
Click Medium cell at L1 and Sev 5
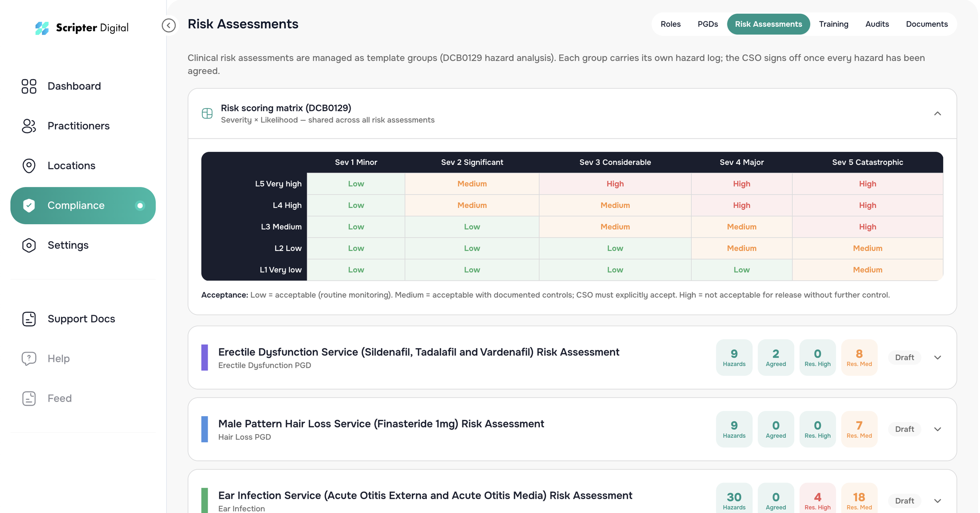[867, 270]
